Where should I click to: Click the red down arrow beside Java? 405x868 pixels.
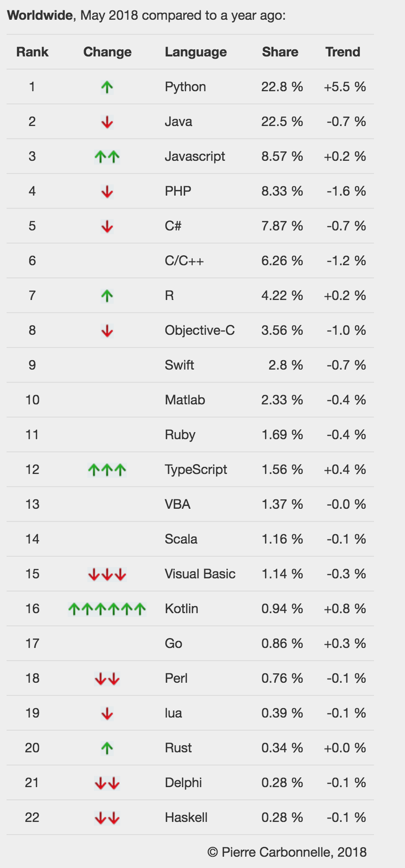click(x=107, y=122)
